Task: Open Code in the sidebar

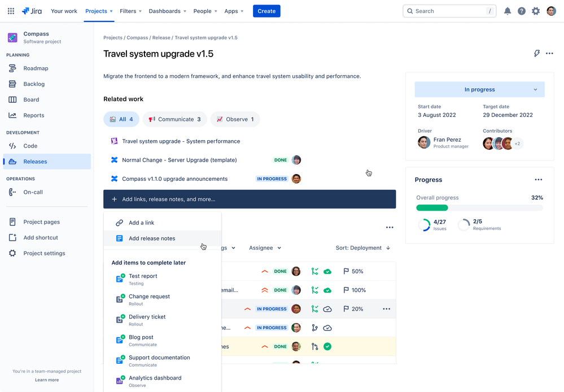Action: pyautogui.click(x=47, y=146)
